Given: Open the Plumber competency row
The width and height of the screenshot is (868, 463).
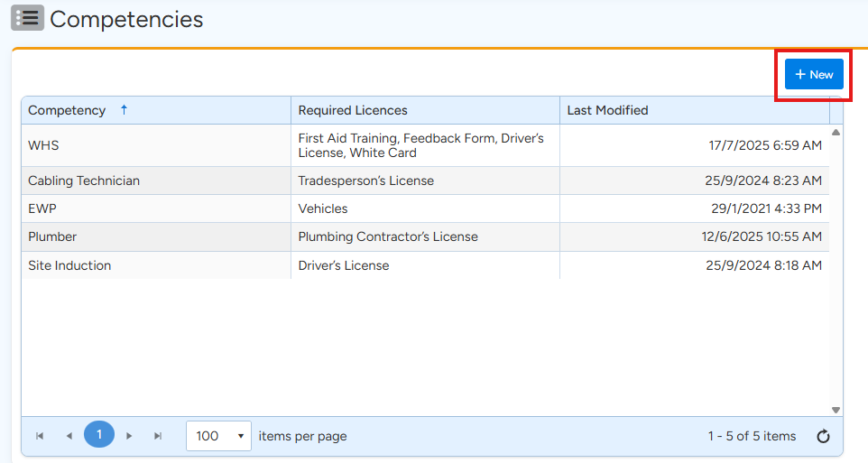Looking at the screenshot, I should coord(52,236).
